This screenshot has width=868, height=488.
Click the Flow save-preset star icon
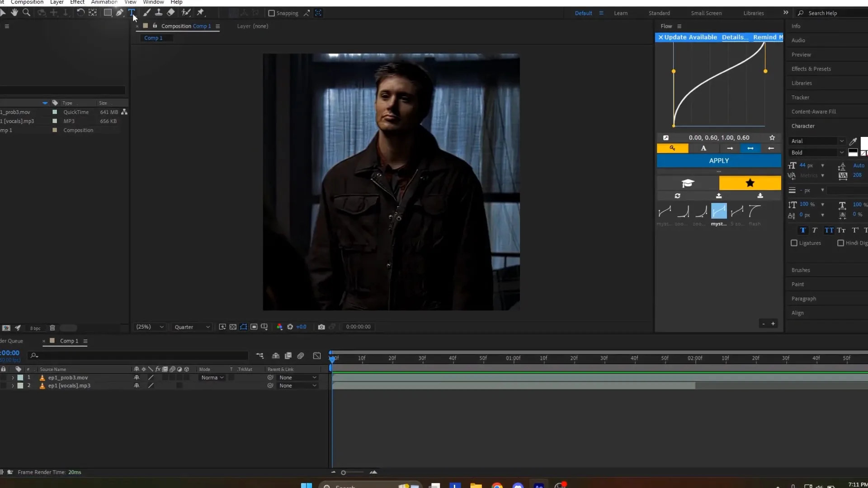(x=772, y=138)
